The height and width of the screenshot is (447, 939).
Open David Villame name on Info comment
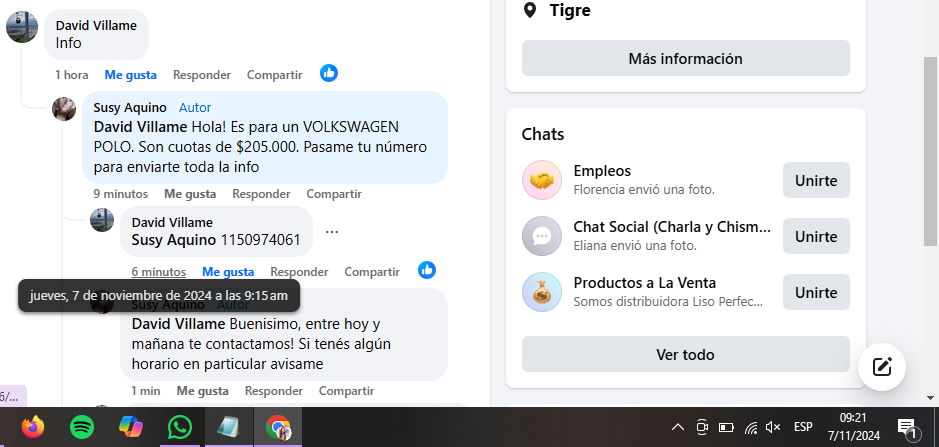96,25
